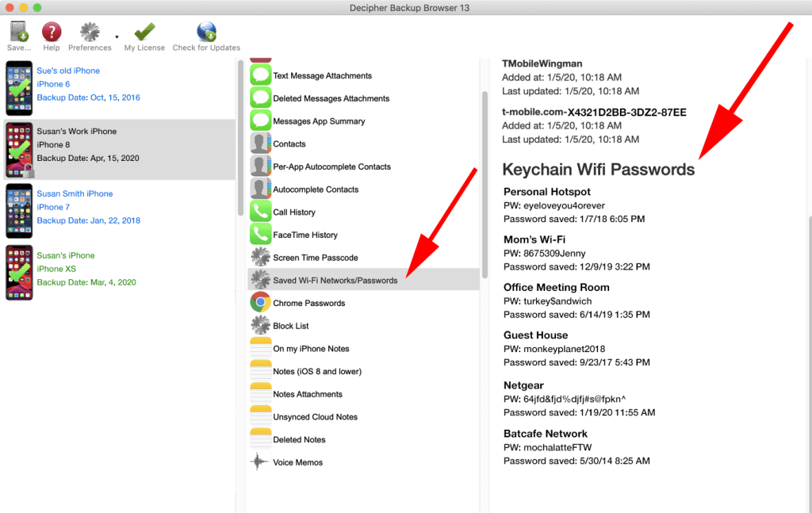Select Sue's old iPhone backup thumbnail
Screen dimensions: 812x513
(x=19, y=89)
